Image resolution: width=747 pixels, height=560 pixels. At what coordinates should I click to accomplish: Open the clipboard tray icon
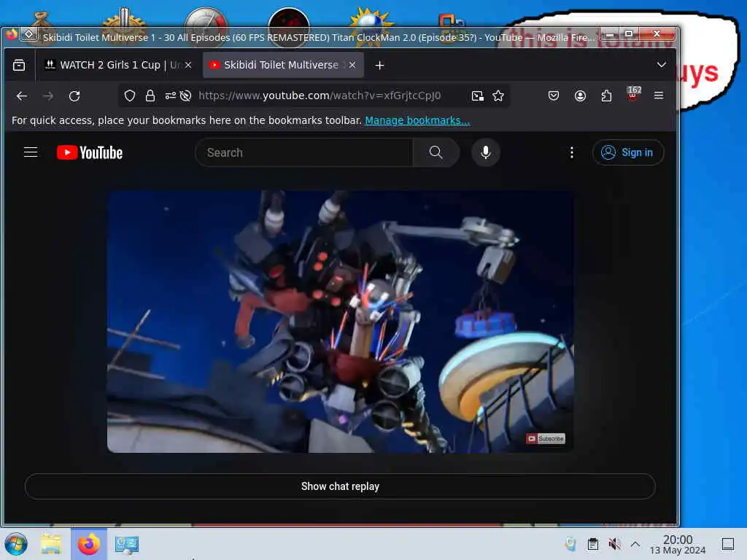pyautogui.click(x=592, y=544)
